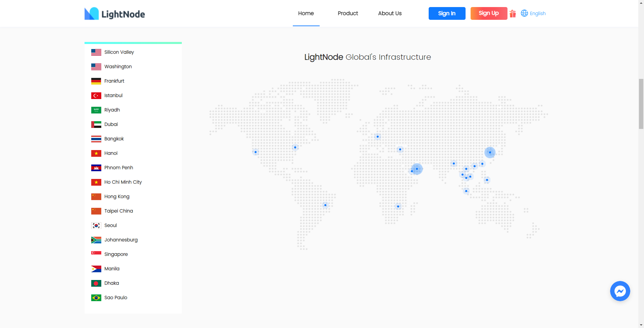The height and width of the screenshot is (328, 644).
Task: Click the flag beside Hong Kong
Action: coord(96,197)
